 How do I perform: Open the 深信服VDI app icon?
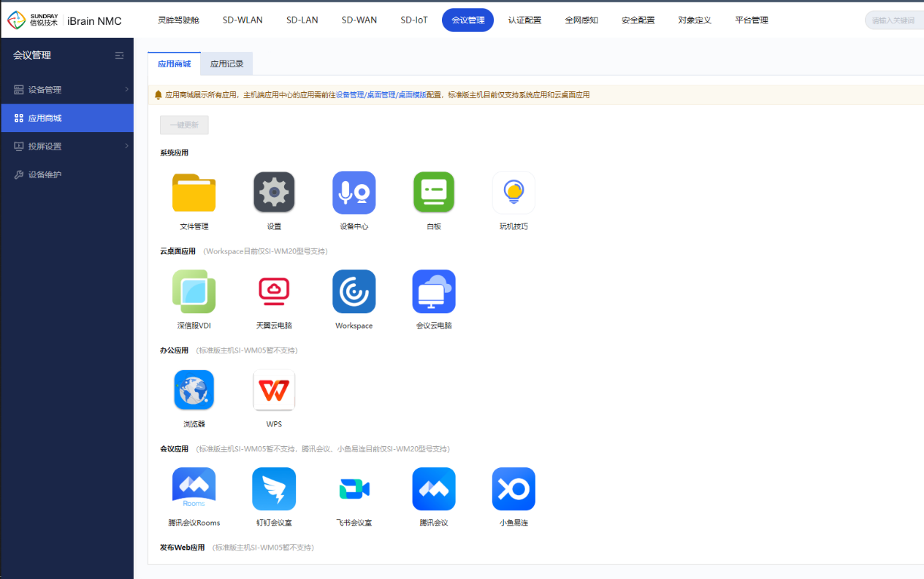tap(194, 291)
